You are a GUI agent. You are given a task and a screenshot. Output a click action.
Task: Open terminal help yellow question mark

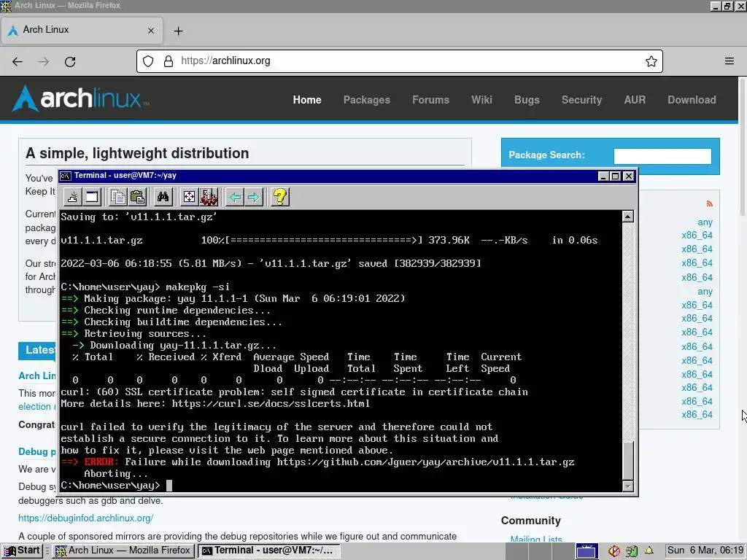click(x=280, y=197)
